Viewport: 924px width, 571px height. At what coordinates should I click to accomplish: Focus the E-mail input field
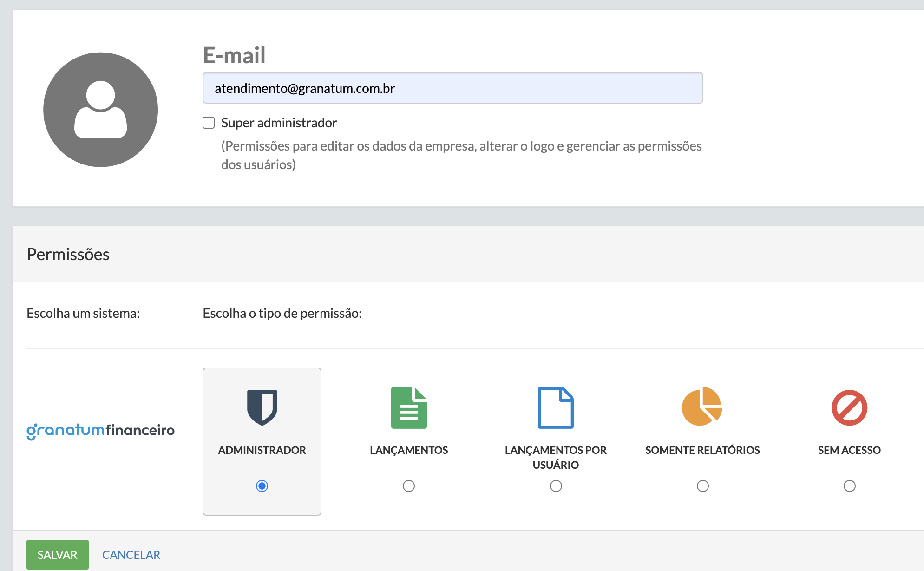point(452,88)
